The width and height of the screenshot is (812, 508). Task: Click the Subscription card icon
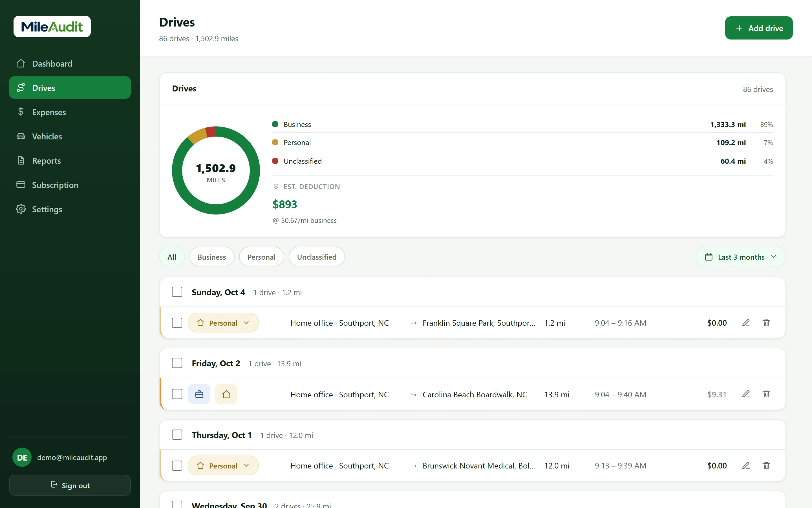21,185
